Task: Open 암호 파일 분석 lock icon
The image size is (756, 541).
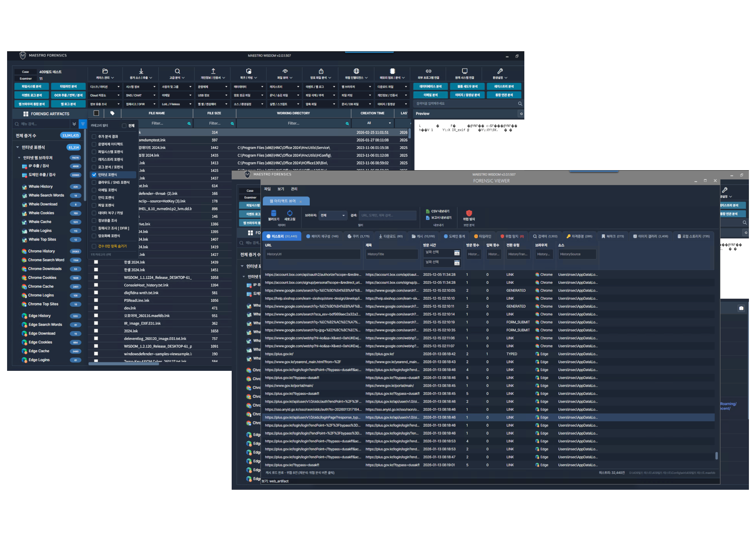Action: [x=321, y=71]
